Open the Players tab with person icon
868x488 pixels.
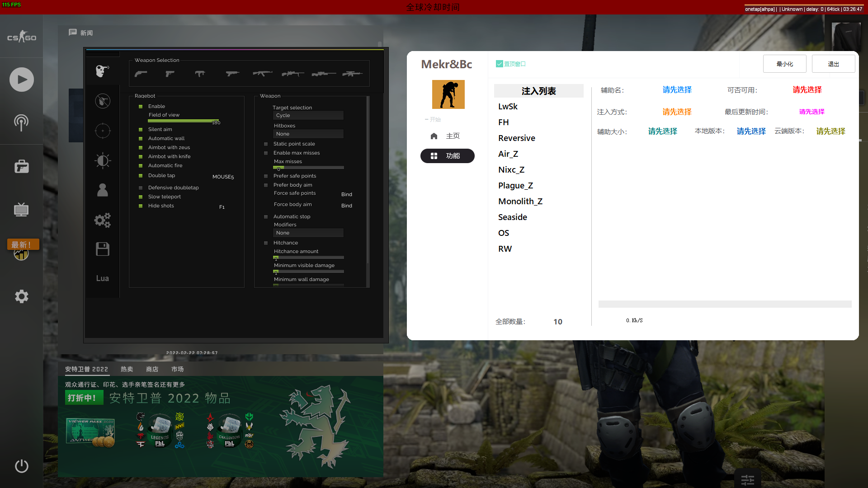[x=102, y=190]
